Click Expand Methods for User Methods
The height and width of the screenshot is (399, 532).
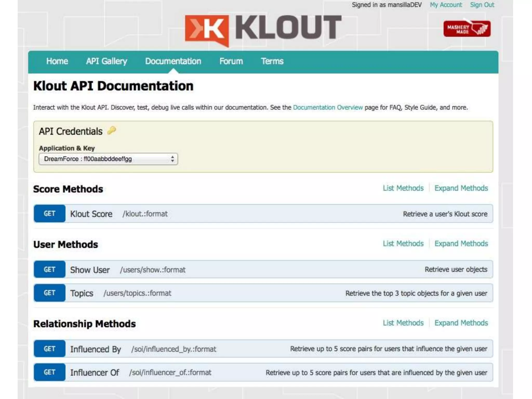[461, 244]
